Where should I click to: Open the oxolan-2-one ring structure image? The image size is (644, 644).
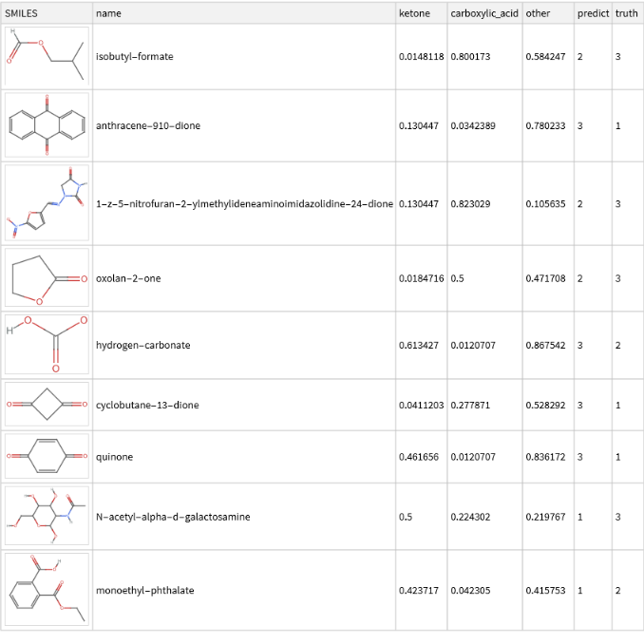click(47, 278)
